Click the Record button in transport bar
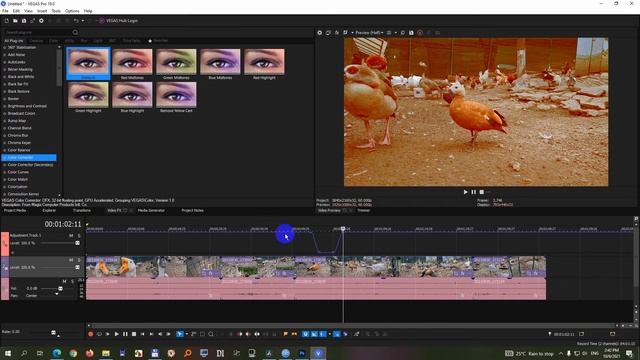 pos(91,334)
